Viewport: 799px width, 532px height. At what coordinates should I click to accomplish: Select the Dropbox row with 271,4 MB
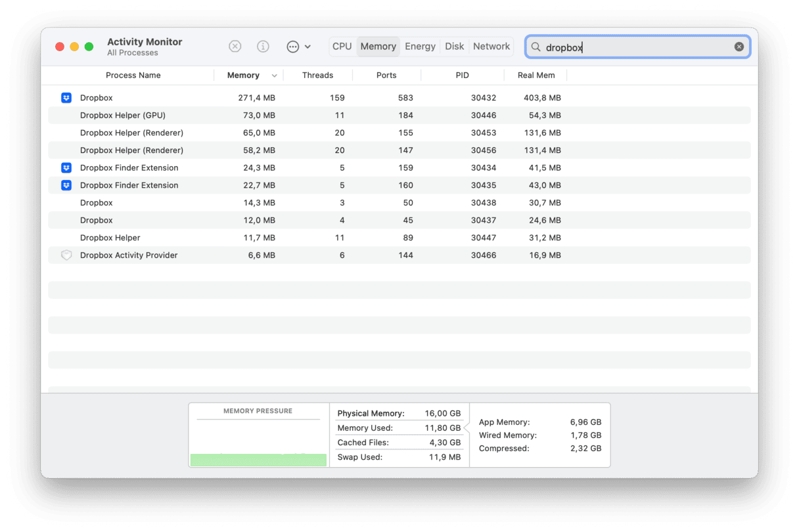click(x=399, y=98)
